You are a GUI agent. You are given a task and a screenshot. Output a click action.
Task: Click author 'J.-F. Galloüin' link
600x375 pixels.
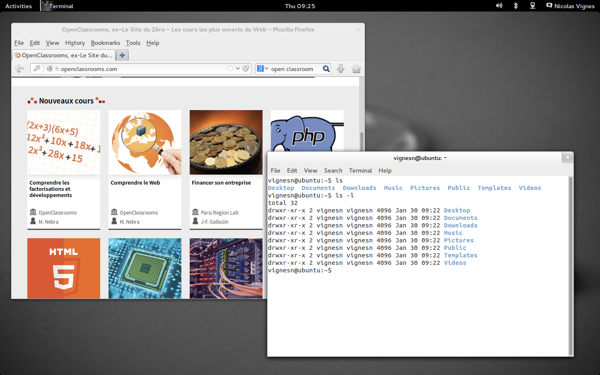tap(214, 222)
